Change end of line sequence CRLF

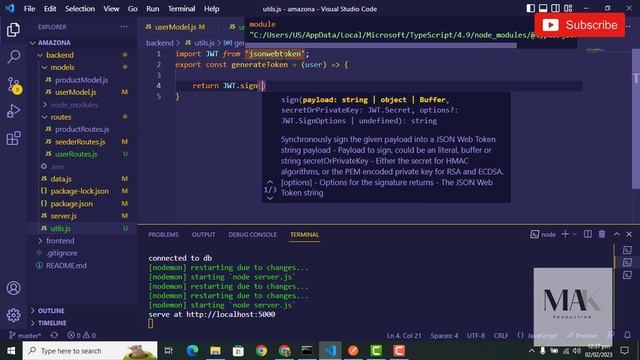(x=501, y=336)
